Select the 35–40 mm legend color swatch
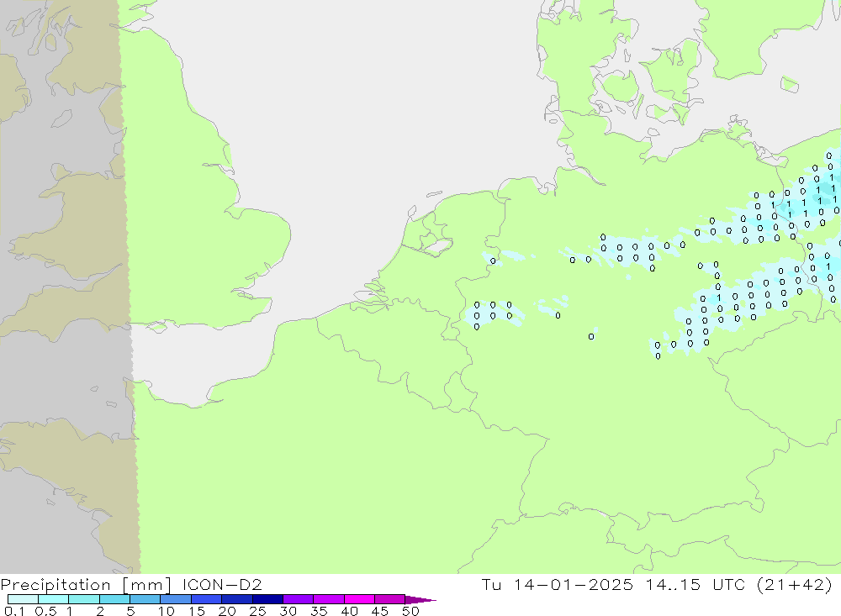 (329, 599)
